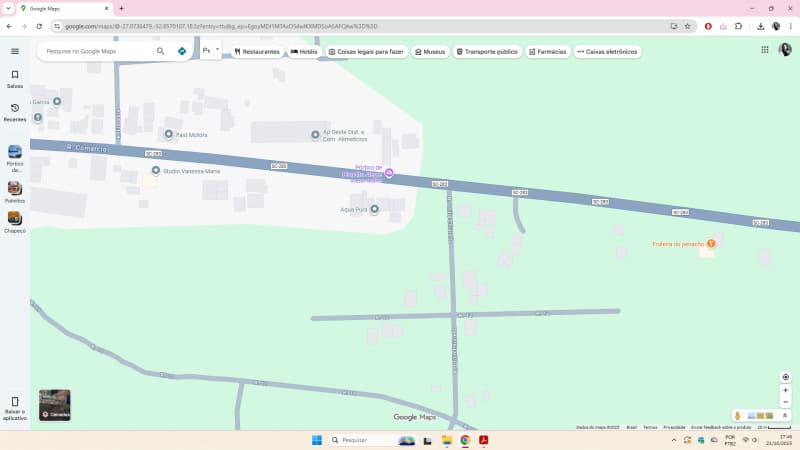800x450 pixels.
Task: Reload the page
Action: tap(39, 26)
